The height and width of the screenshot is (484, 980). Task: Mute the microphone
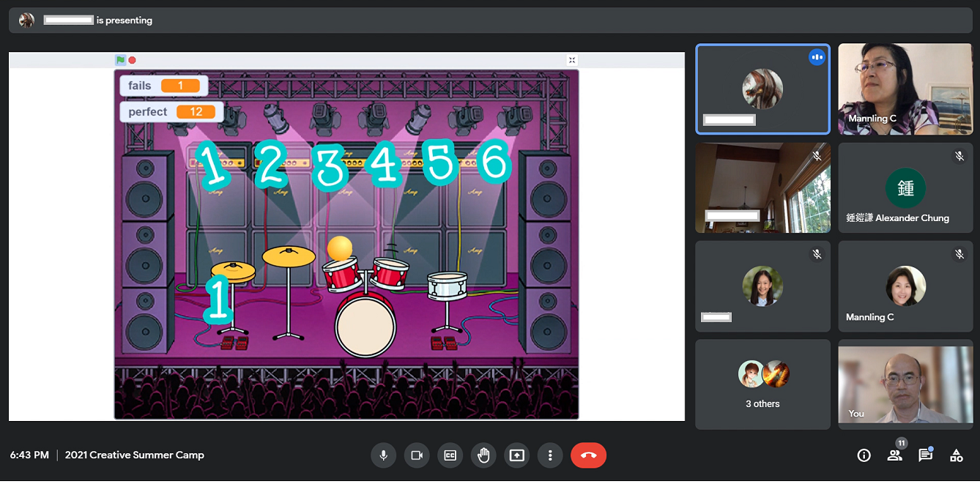pos(382,455)
